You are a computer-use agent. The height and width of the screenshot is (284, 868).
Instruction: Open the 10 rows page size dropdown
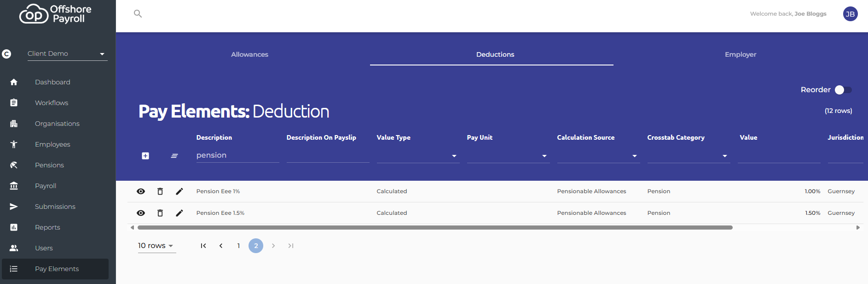156,246
